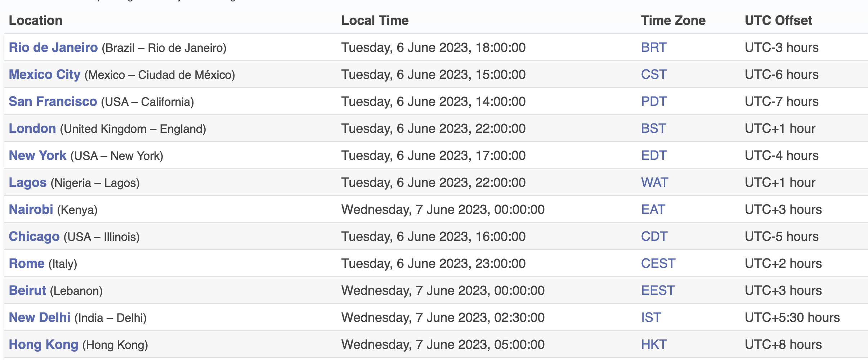Open the Chicago location link
This screenshot has height=360, width=868.
(34, 237)
